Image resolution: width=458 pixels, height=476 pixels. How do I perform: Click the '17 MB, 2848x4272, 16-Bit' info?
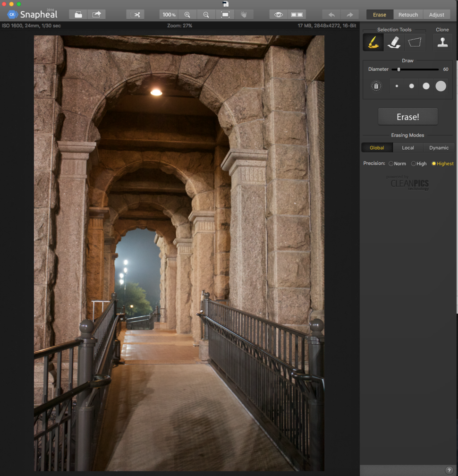[327, 26]
